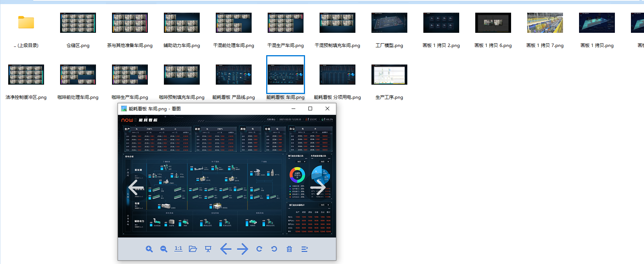644x264 pixels.
Task: Maximize the 看图 image viewer window
Action: (310, 109)
